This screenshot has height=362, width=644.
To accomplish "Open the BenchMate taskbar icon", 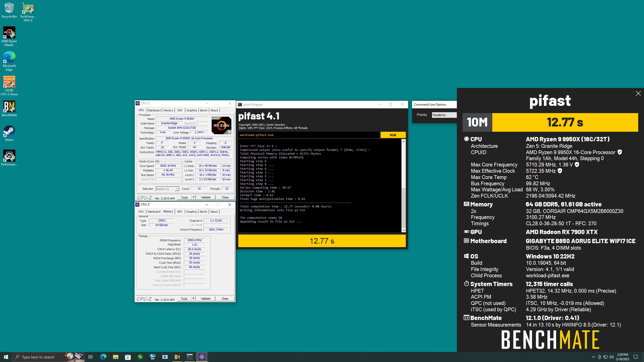I will click(177, 357).
